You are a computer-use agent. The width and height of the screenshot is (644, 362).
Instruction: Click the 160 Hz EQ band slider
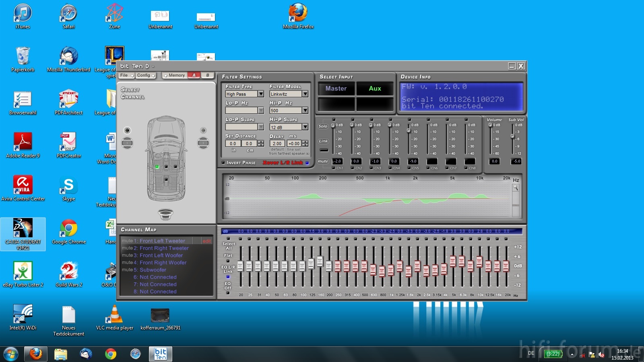click(320, 261)
